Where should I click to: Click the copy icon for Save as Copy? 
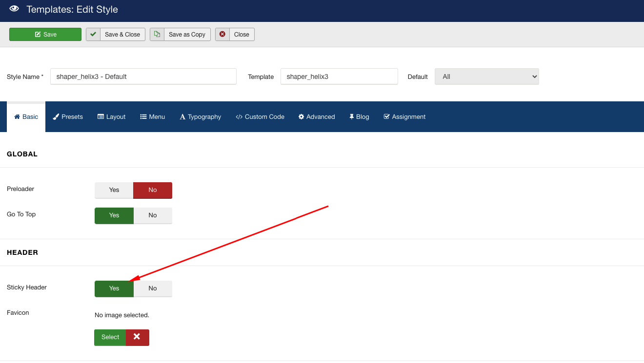coord(157,34)
